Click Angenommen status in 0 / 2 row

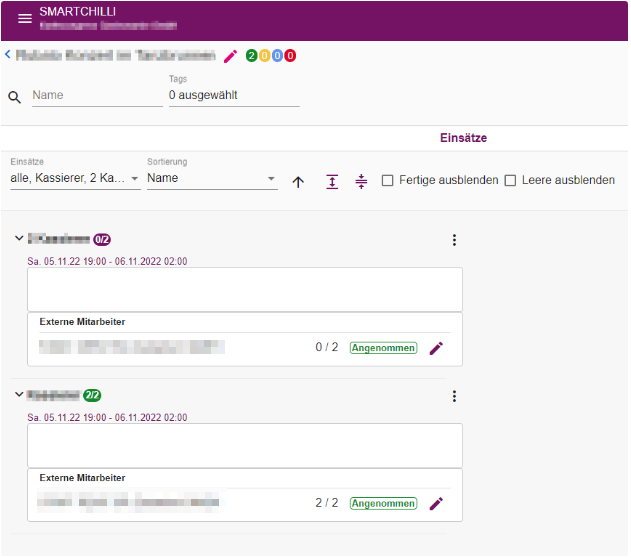tap(384, 348)
